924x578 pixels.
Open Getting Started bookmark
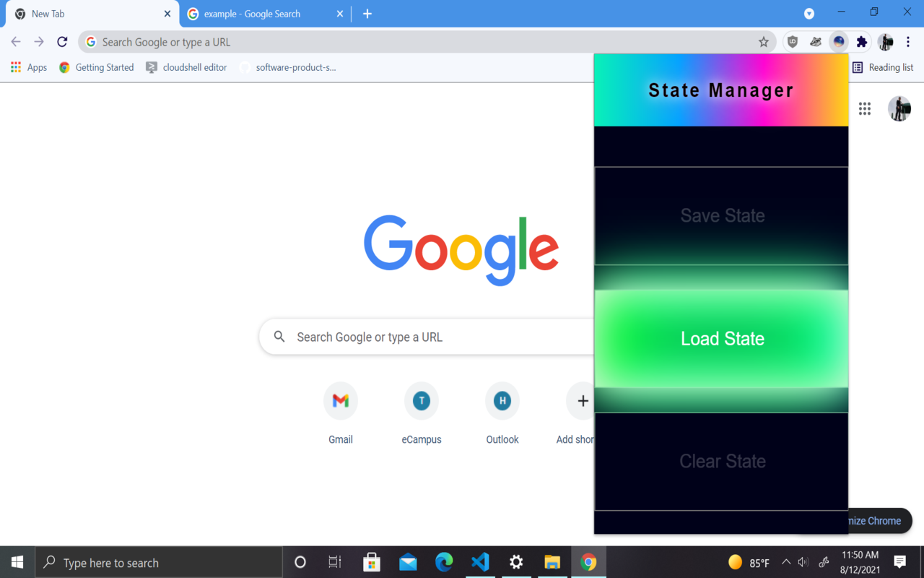[96, 67]
